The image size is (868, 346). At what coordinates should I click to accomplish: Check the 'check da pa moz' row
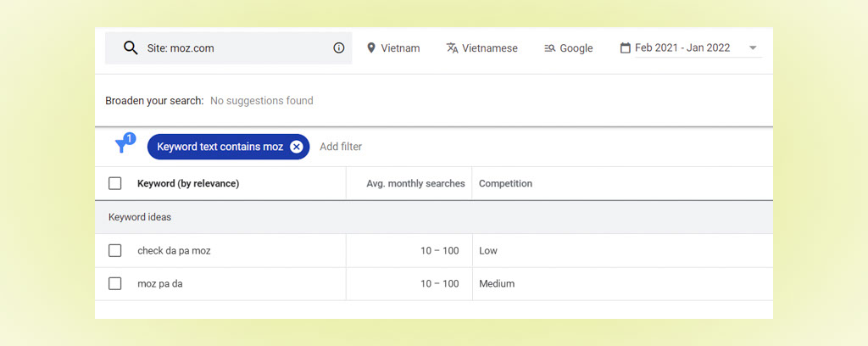(114, 250)
